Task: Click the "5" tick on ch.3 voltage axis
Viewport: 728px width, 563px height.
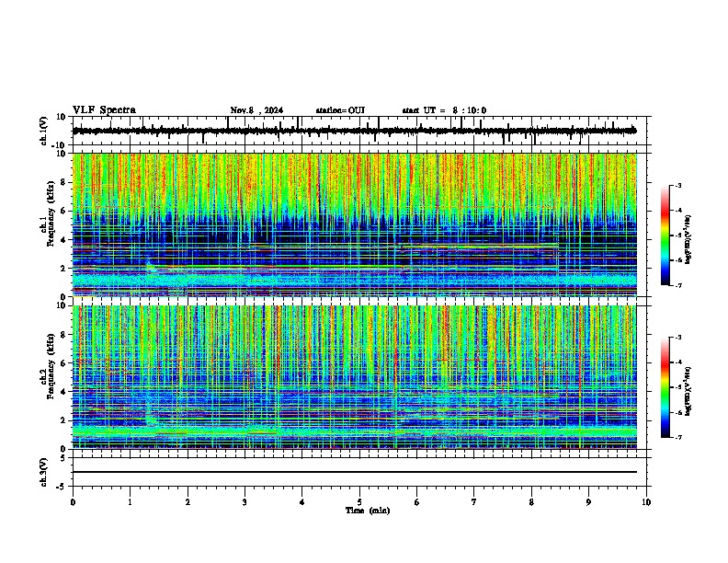Action: point(63,457)
